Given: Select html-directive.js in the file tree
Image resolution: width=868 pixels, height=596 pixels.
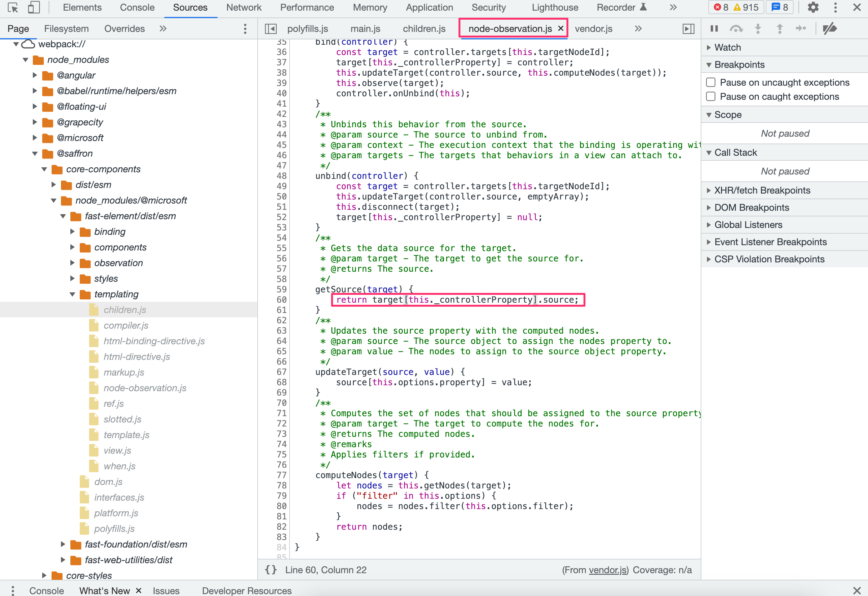Looking at the screenshot, I should pos(136,356).
